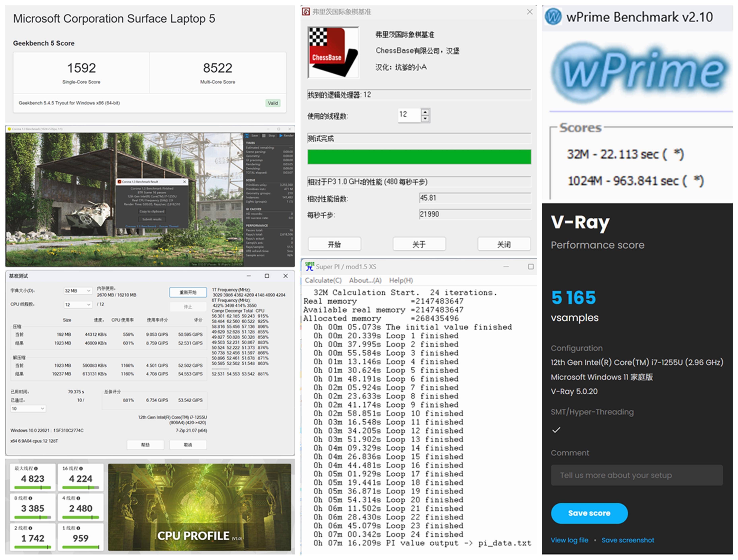Click the info icon beside max threads score
Image resolution: width=738 pixels, height=560 pixels.
(36, 469)
